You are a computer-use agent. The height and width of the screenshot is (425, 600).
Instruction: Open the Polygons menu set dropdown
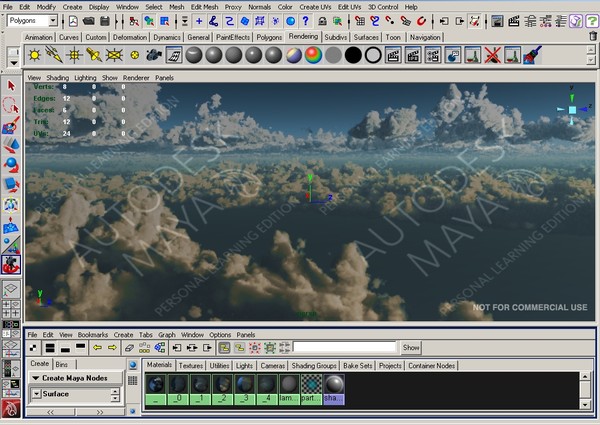point(53,21)
